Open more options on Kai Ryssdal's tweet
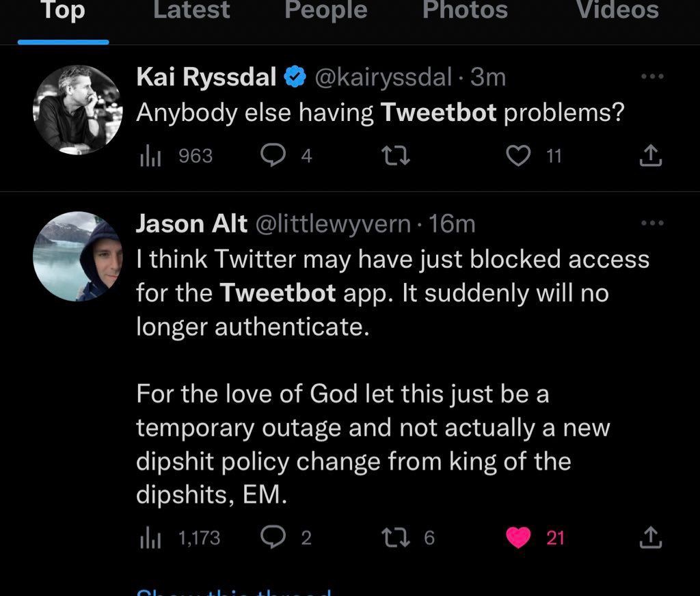This screenshot has height=596, width=700. 652,77
